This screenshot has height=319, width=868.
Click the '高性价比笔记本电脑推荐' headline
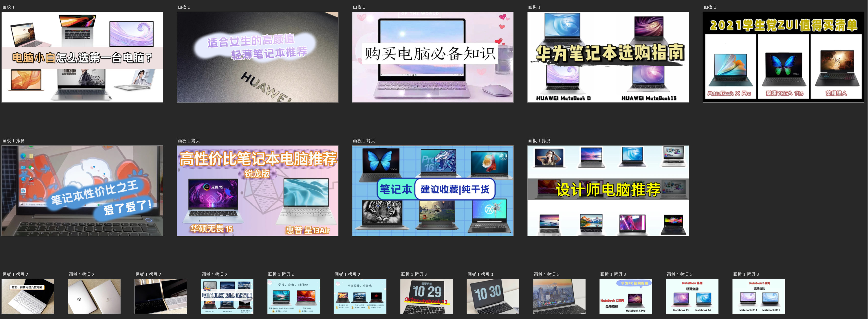click(x=258, y=159)
